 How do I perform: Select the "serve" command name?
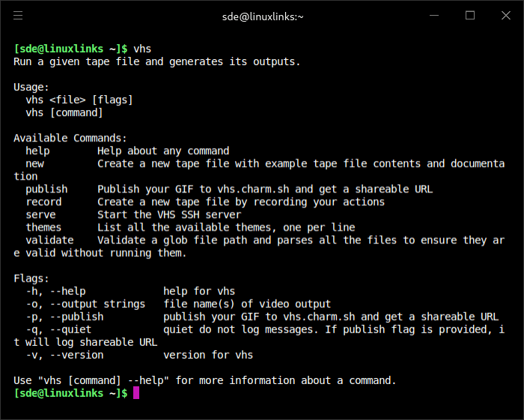40,214
